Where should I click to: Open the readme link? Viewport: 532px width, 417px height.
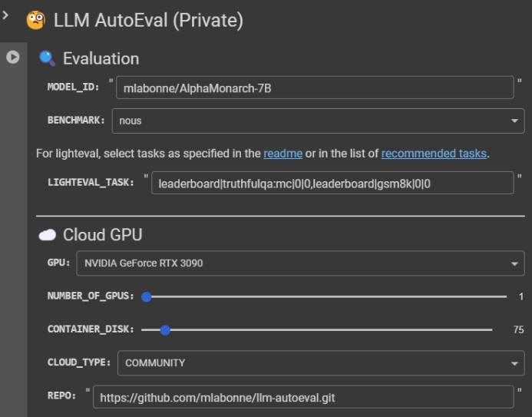tap(283, 154)
